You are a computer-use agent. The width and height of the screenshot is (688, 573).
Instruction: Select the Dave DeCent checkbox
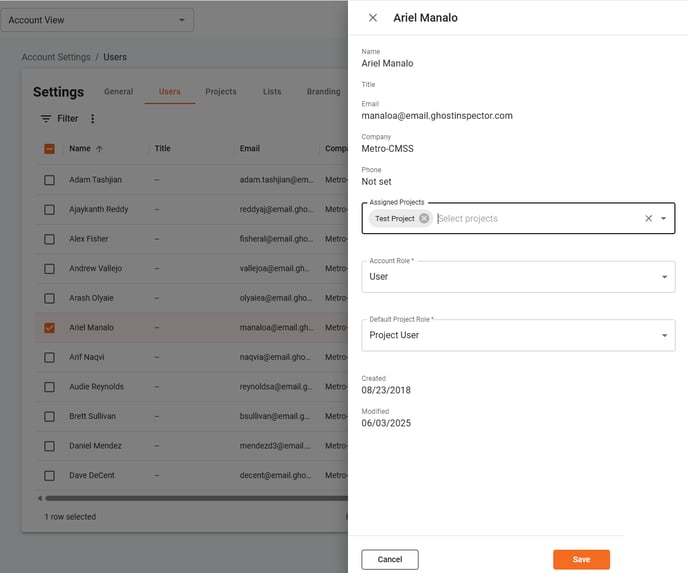[x=50, y=476]
